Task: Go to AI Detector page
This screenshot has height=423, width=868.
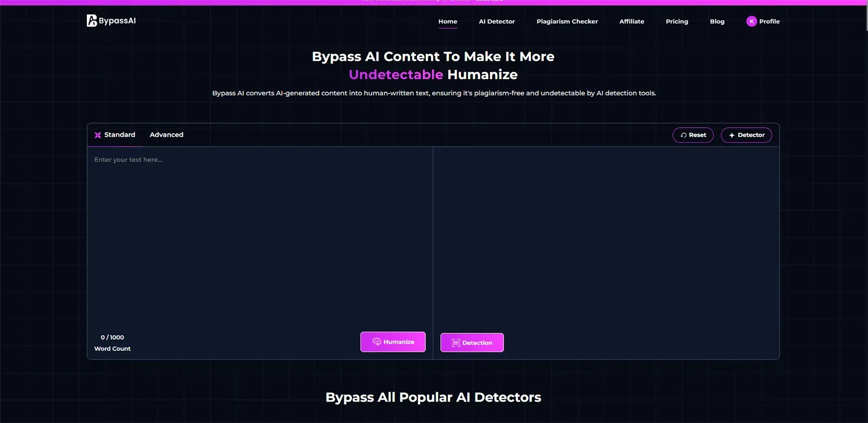Action: (497, 21)
